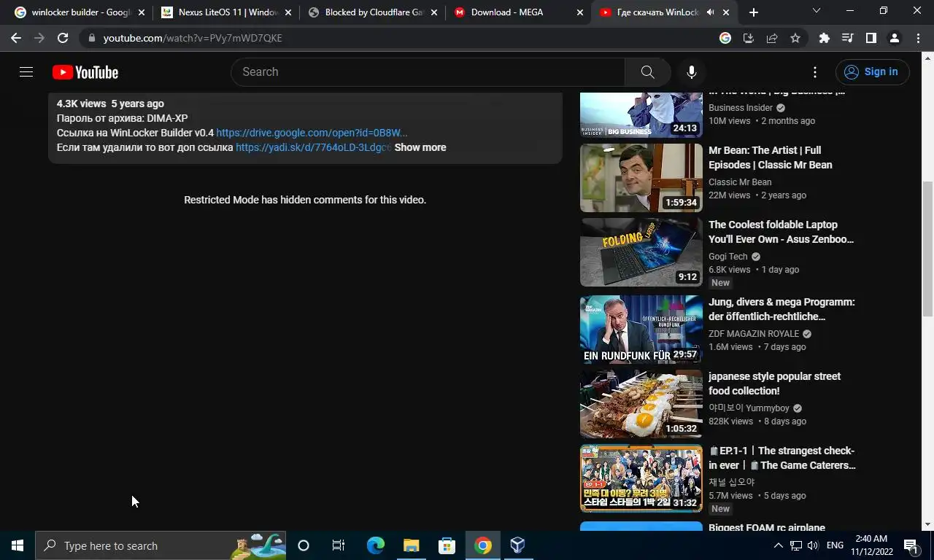Open Cortana circle icon
This screenshot has height=560, width=934.
click(x=304, y=545)
